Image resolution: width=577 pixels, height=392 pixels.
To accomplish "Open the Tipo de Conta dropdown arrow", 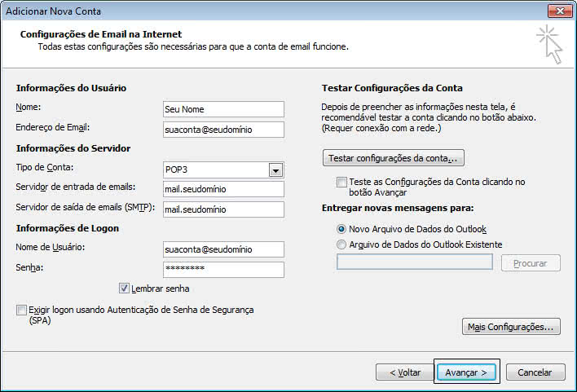I will 275,170.
